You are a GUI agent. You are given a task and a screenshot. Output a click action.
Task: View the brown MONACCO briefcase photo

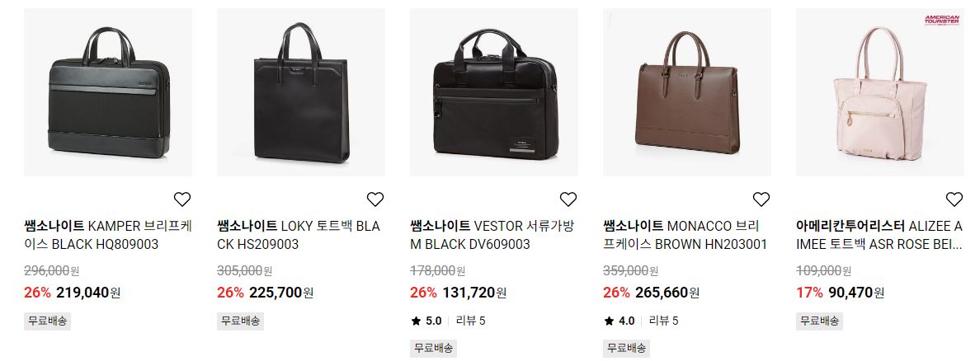click(687, 91)
